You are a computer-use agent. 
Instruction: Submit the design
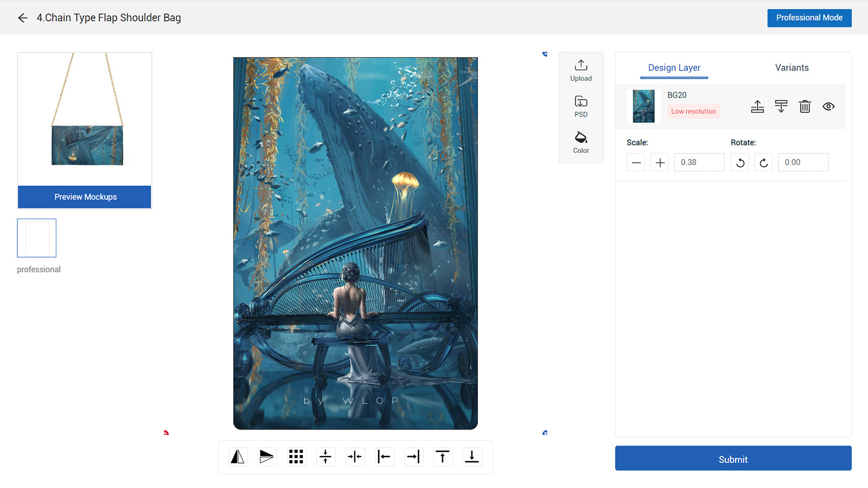coord(733,458)
